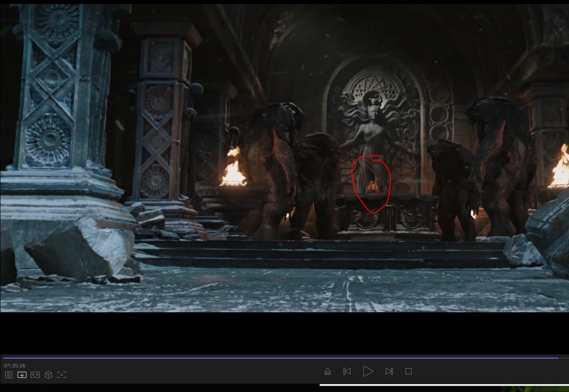Click the purple seek bar midpoint
The image size is (569, 392).
[281, 358]
